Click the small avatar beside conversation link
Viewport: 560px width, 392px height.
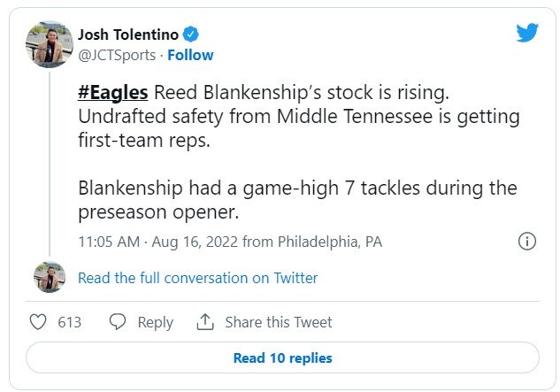(49, 277)
